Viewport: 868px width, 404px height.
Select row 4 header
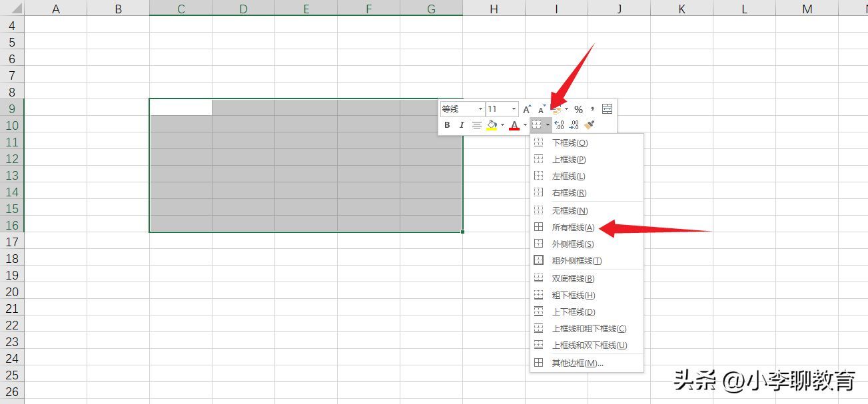[x=12, y=25]
